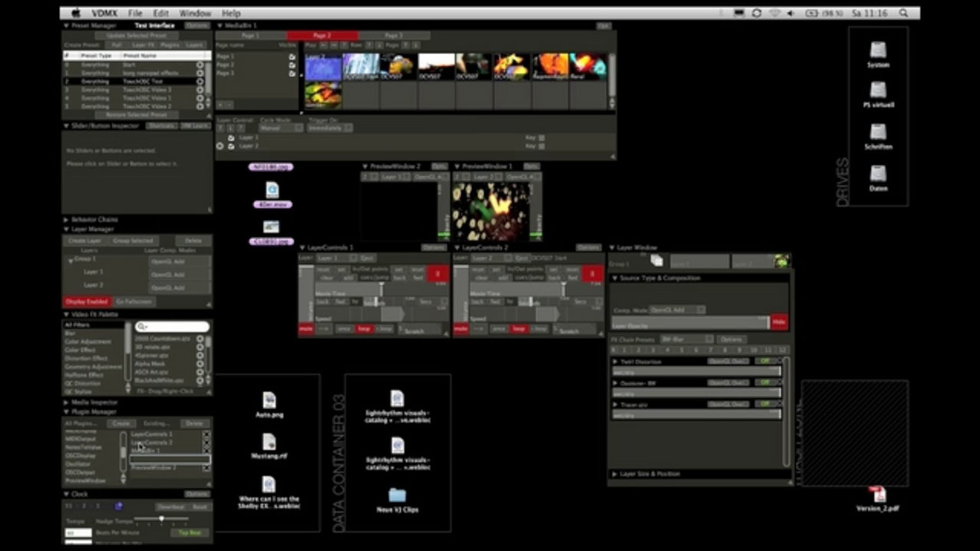Switch to Page 1 tab in MediaBin
This screenshot has width=980, height=551.
(251, 36)
